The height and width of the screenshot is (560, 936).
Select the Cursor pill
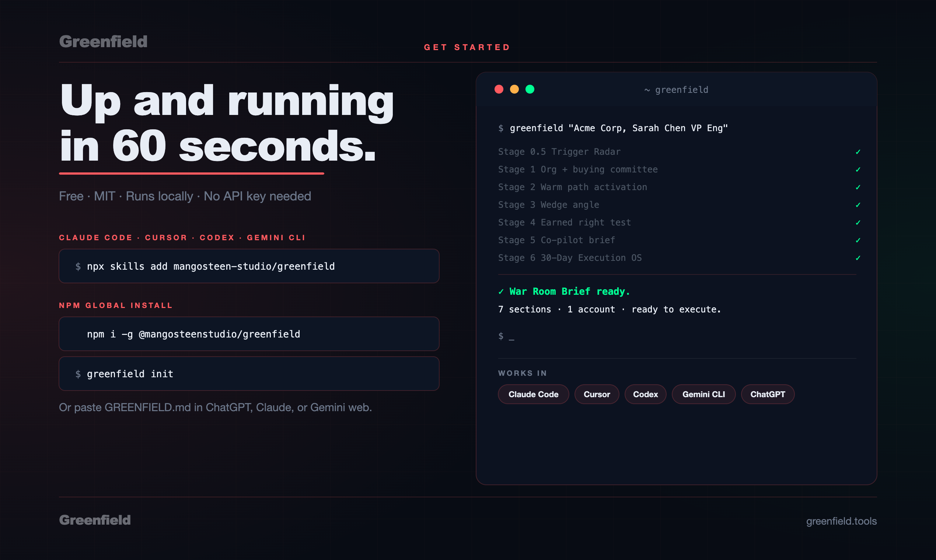tap(596, 394)
